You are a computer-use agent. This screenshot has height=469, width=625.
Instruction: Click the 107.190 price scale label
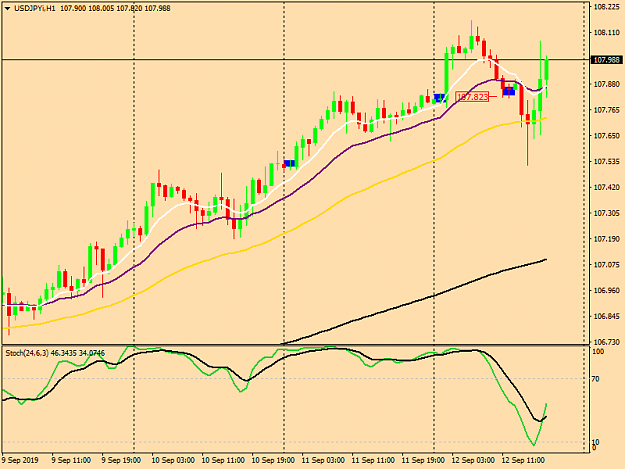607,239
